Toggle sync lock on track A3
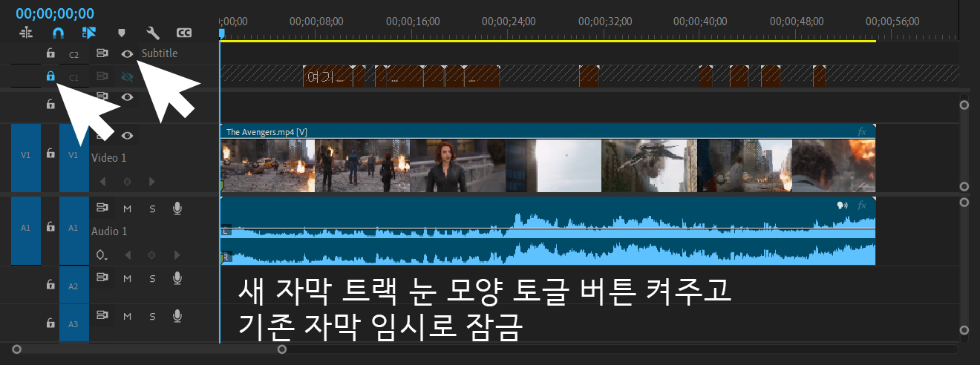The image size is (980, 365). click(102, 316)
